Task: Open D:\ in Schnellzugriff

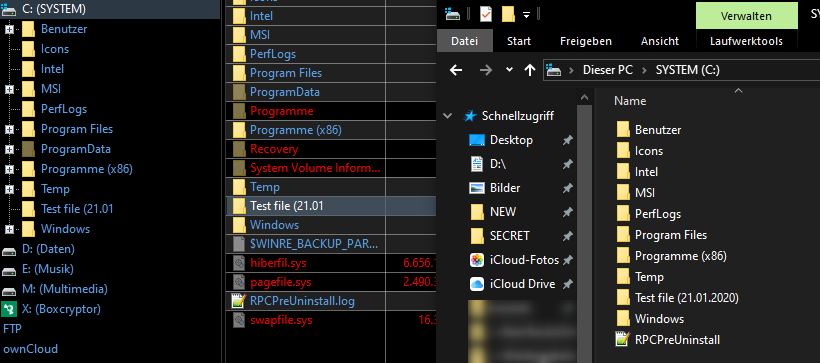Action: click(x=498, y=164)
